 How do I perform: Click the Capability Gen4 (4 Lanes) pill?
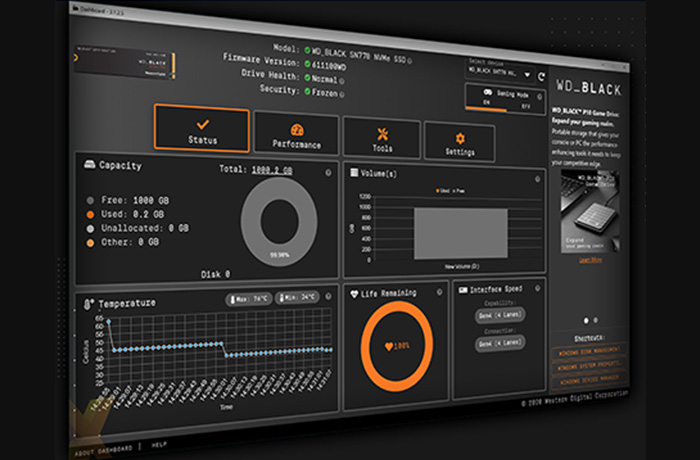tap(500, 315)
